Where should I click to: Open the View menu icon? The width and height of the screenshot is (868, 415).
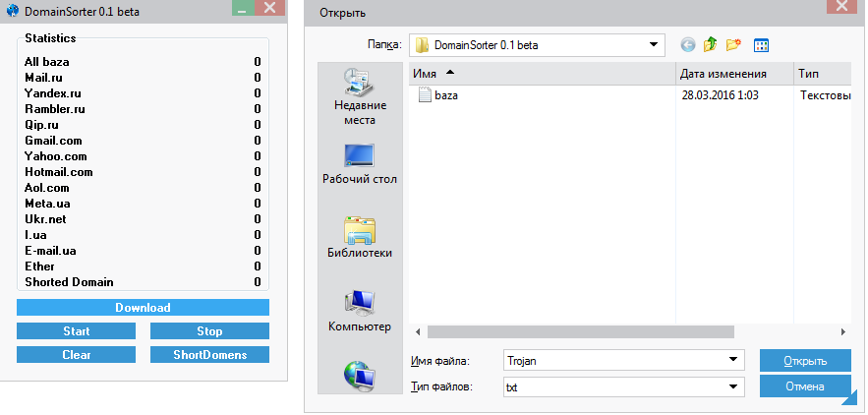[760, 45]
